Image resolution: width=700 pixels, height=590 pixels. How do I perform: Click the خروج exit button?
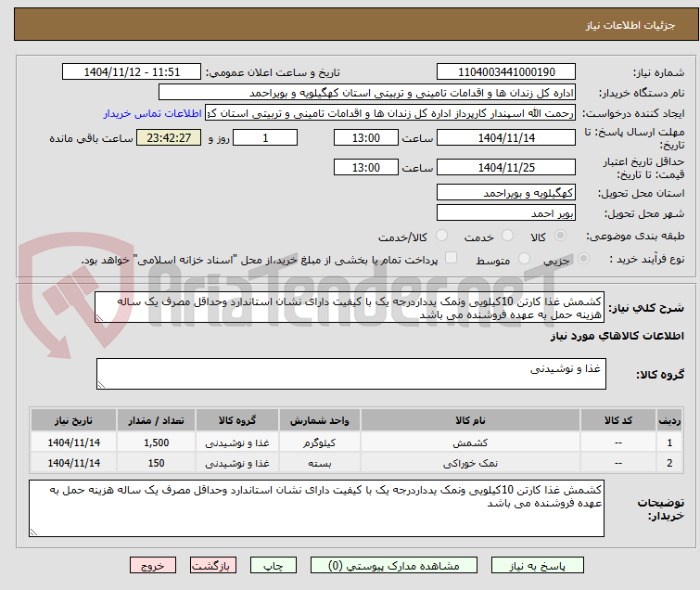[153, 566]
